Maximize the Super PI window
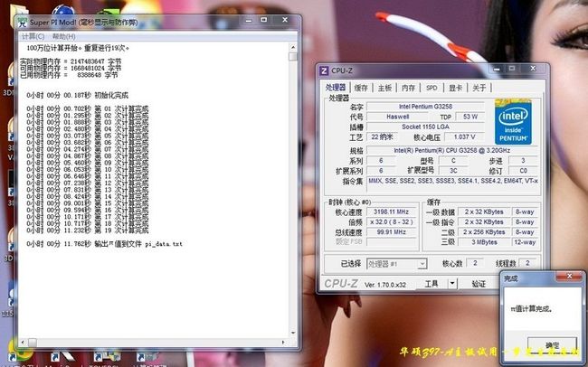588x367 pixels. click(264, 20)
